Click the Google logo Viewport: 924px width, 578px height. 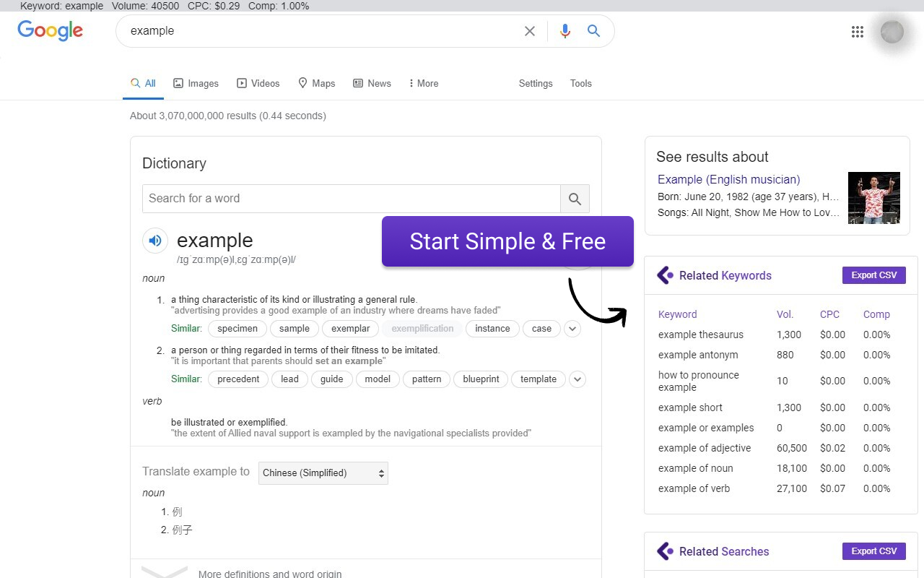pyautogui.click(x=50, y=30)
